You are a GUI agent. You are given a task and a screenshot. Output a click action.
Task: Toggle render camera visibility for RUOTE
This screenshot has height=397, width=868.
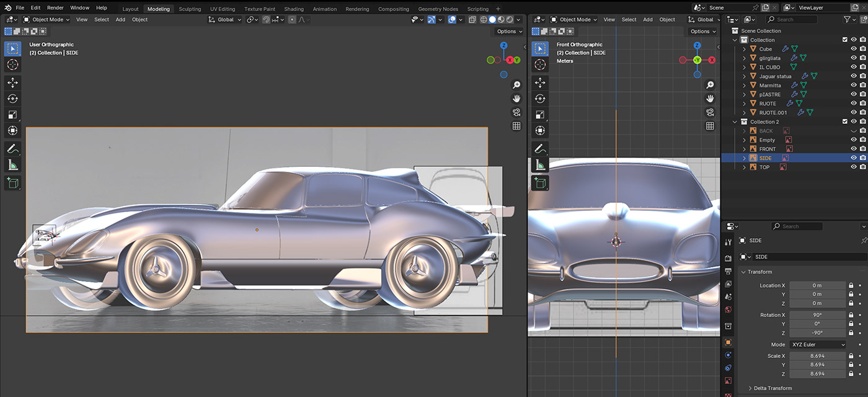pos(862,103)
